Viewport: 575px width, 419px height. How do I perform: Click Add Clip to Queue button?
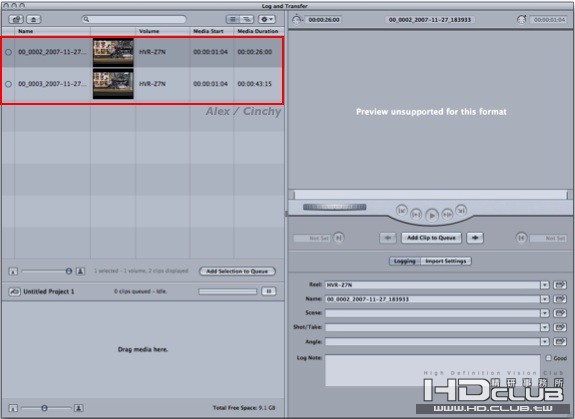[x=431, y=238]
